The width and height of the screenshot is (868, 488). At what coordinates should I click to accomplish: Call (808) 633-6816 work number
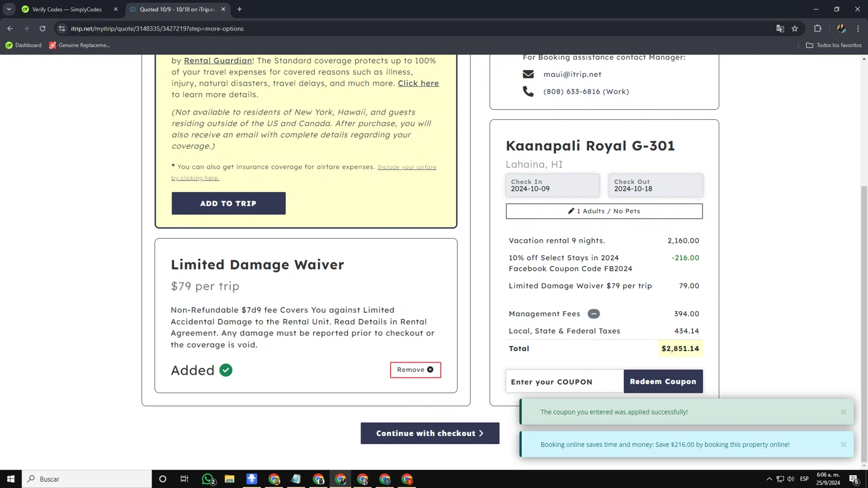tap(586, 91)
